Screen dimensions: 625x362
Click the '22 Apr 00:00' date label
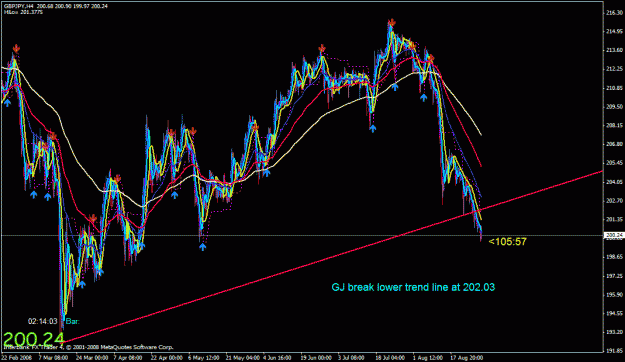pyautogui.click(x=167, y=358)
